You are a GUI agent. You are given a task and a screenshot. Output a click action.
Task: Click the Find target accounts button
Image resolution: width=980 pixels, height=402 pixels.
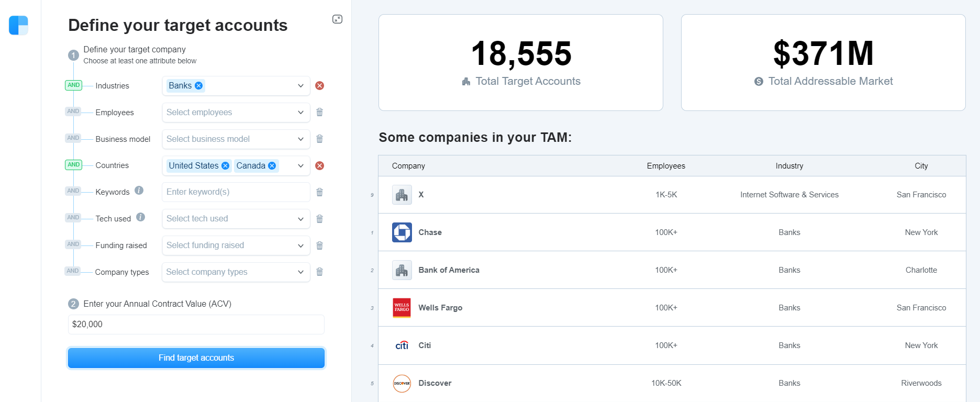click(x=196, y=358)
